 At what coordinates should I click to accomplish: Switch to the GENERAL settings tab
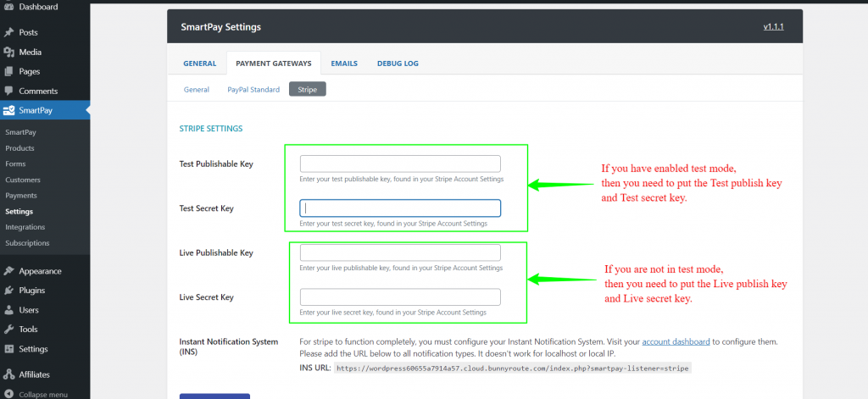click(x=200, y=64)
